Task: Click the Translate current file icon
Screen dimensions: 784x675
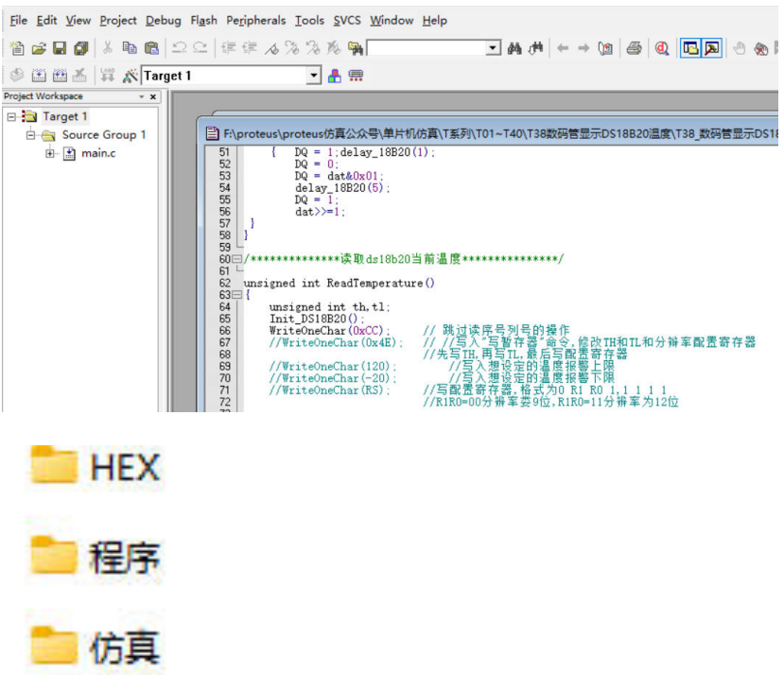Action: pos(17,76)
